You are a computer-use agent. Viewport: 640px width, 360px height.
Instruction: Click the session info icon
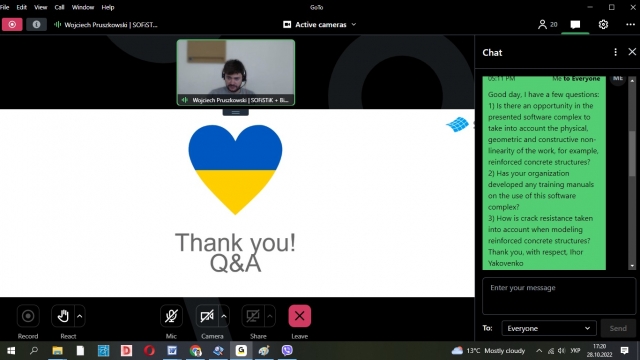click(36, 24)
